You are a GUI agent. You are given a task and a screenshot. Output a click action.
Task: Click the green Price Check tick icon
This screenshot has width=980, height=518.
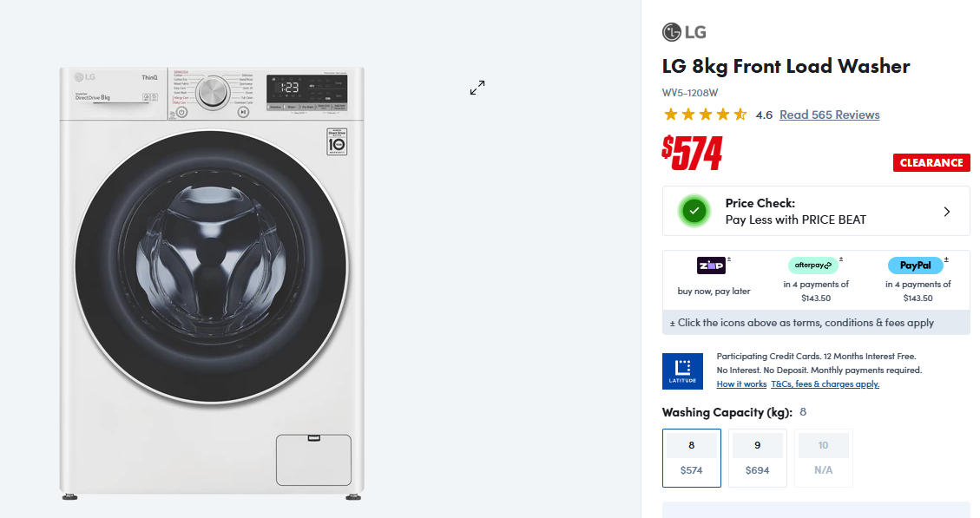click(694, 211)
